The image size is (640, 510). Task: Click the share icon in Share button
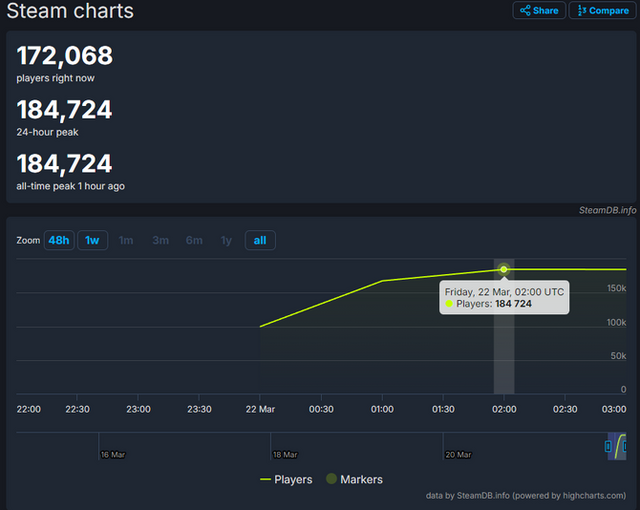525,10
